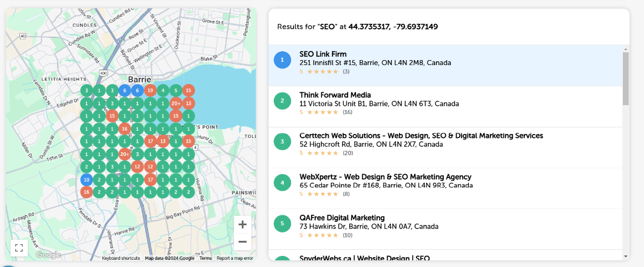Click the Google logo on the map
The height and width of the screenshot is (267, 644).
pos(48,255)
